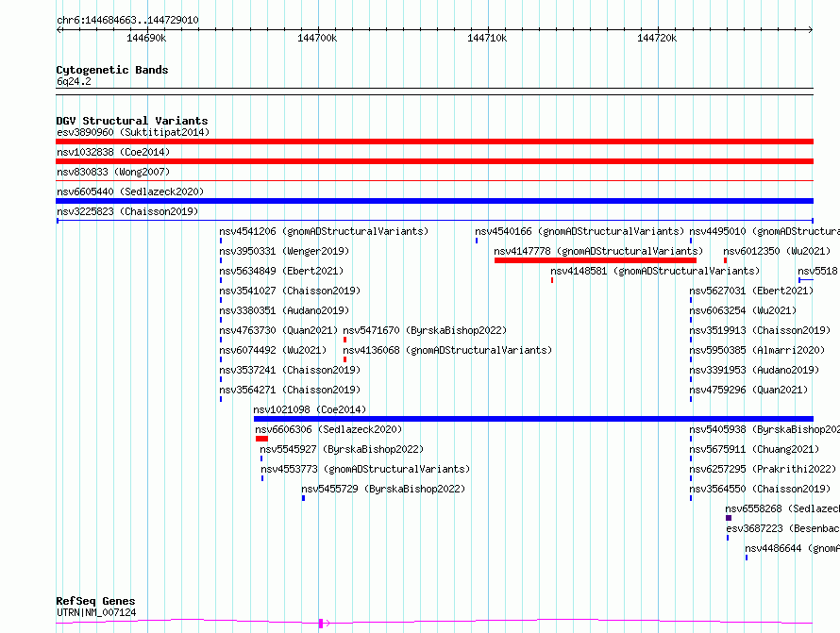This screenshot has width=840, height=633.
Task: Click nsv5950385 (Almarri2020) label
Action: pos(757,350)
